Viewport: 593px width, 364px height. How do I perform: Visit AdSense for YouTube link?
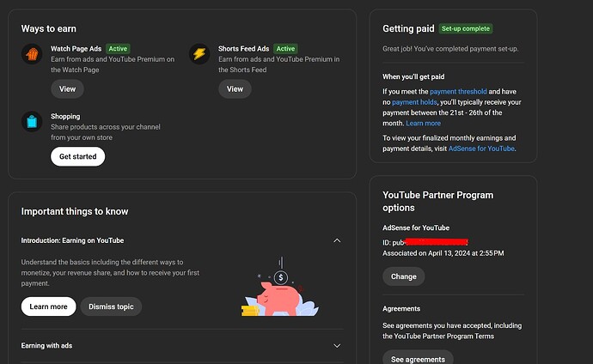coord(481,149)
